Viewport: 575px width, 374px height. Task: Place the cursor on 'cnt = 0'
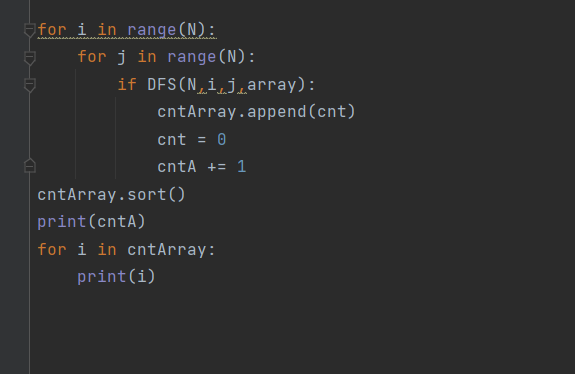pyautogui.click(x=192, y=139)
